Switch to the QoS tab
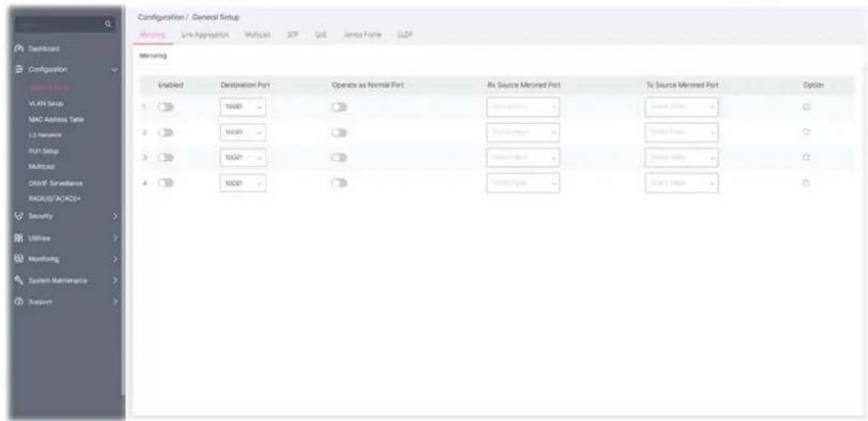 pyautogui.click(x=320, y=34)
